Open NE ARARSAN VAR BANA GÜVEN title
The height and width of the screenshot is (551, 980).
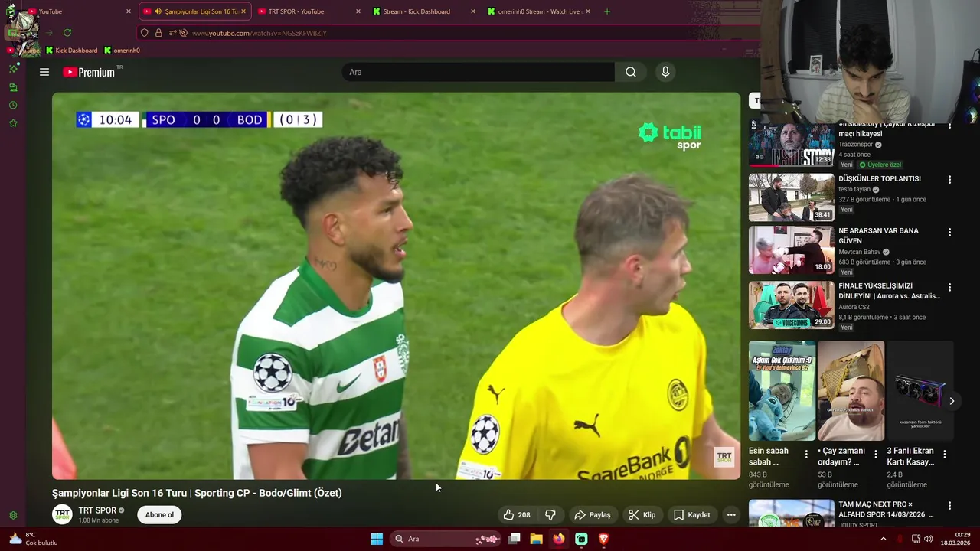pyautogui.click(x=878, y=236)
